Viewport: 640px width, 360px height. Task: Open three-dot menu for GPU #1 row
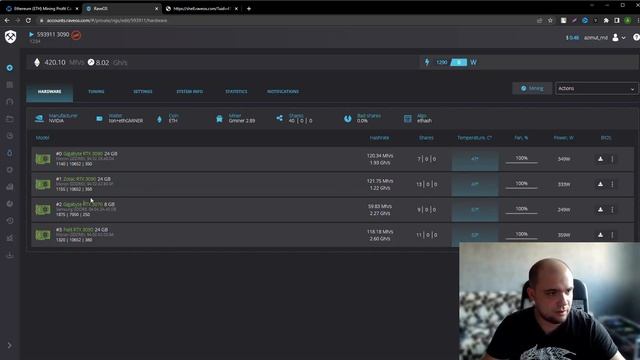[612, 184]
